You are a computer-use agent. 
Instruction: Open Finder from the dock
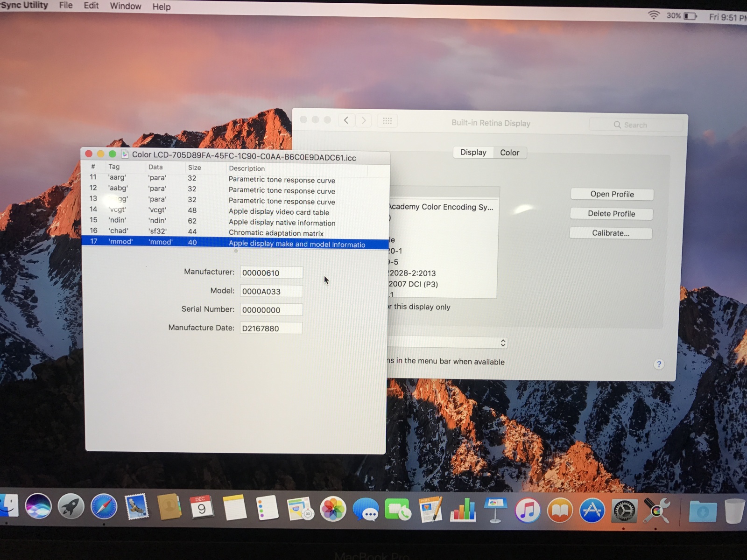[x=8, y=506]
